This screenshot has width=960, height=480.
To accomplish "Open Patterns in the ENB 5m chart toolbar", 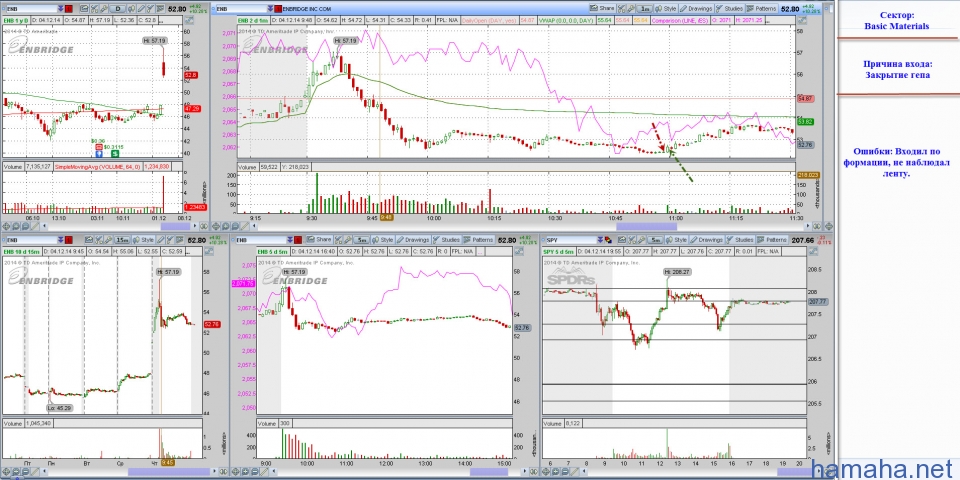I will tap(478, 239).
